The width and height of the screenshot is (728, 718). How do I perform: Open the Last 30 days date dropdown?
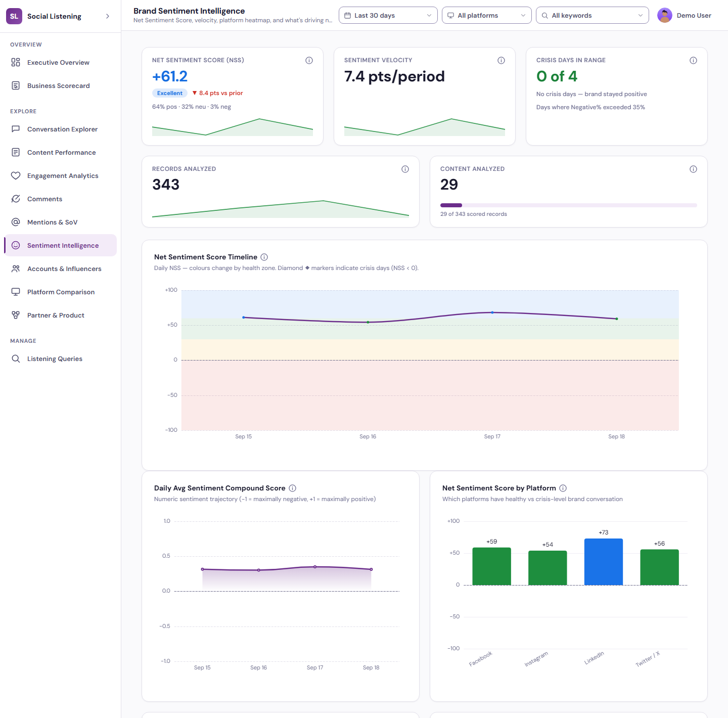pos(388,16)
